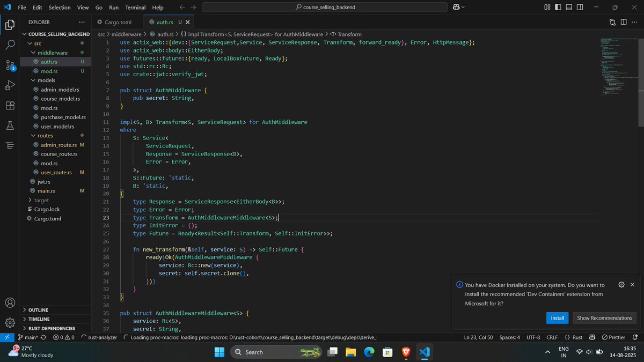This screenshot has height=362, width=644.
Task: Click Customize Layout icon in title bar
Action: coord(547,8)
